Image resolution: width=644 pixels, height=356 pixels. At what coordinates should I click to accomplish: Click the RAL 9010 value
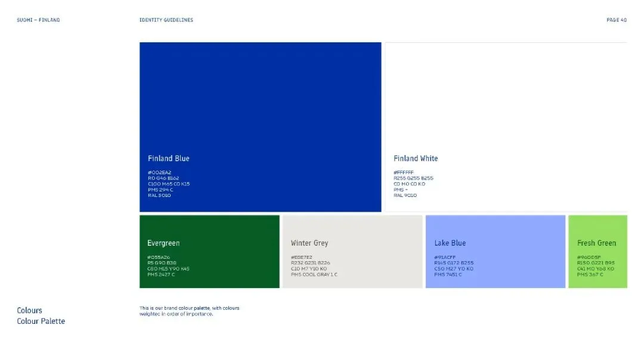coord(405,196)
